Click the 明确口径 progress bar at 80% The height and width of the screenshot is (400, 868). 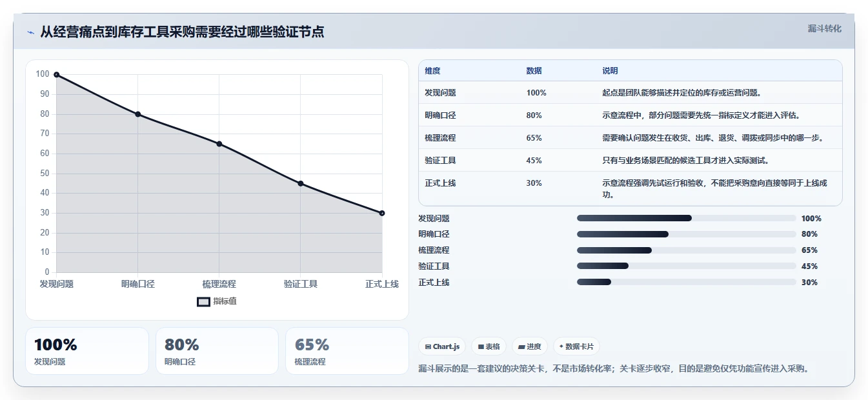pyautogui.click(x=687, y=234)
